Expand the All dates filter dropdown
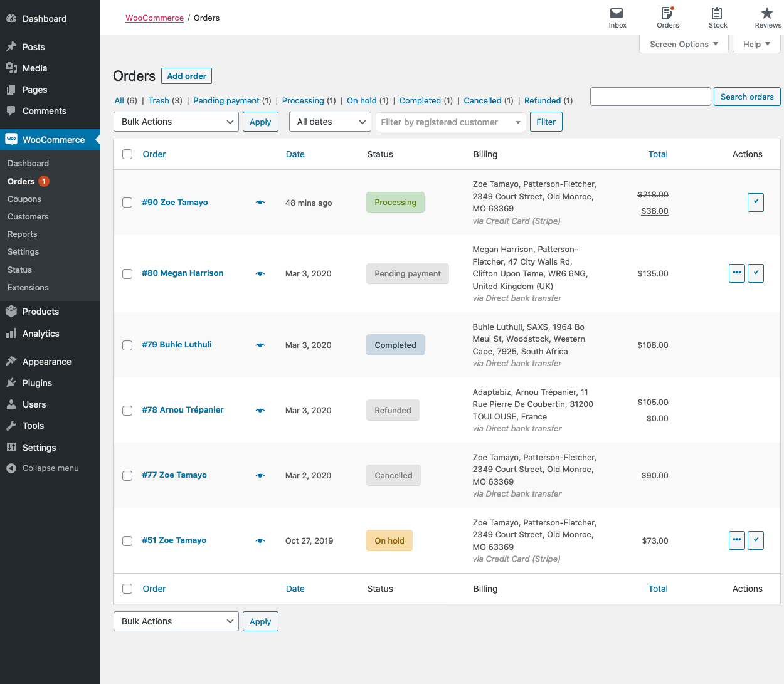 [329, 121]
